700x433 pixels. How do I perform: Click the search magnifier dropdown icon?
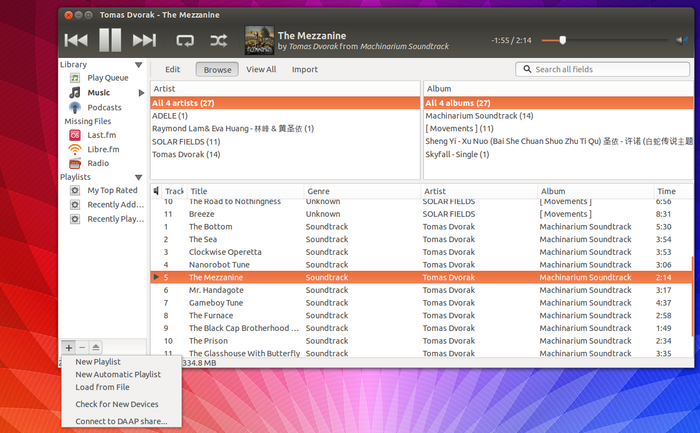pyautogui.click(x=526, y=69)
